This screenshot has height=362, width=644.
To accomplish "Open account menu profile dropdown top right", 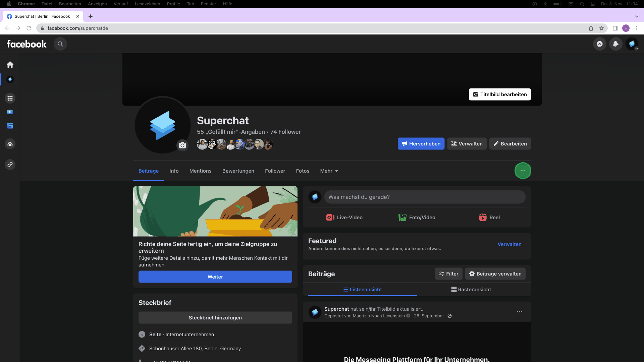I will point(632,44).
